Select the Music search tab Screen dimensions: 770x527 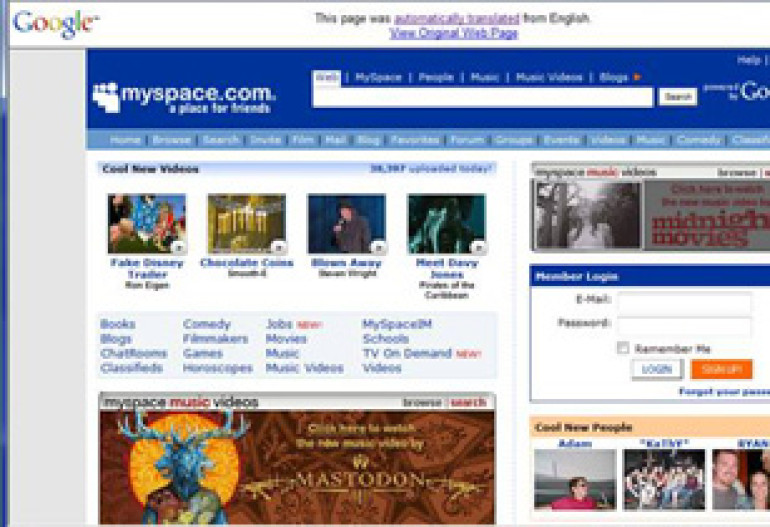pos(484,77)
